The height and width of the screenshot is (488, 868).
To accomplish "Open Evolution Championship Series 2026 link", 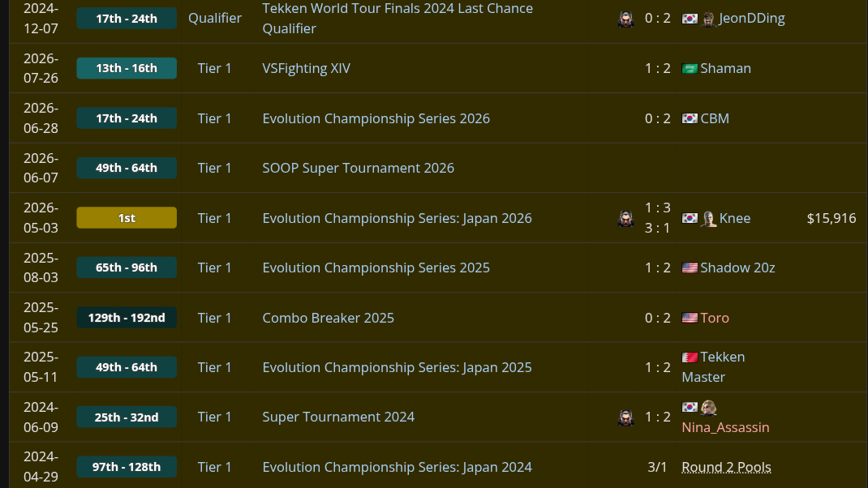I will 376,118.
